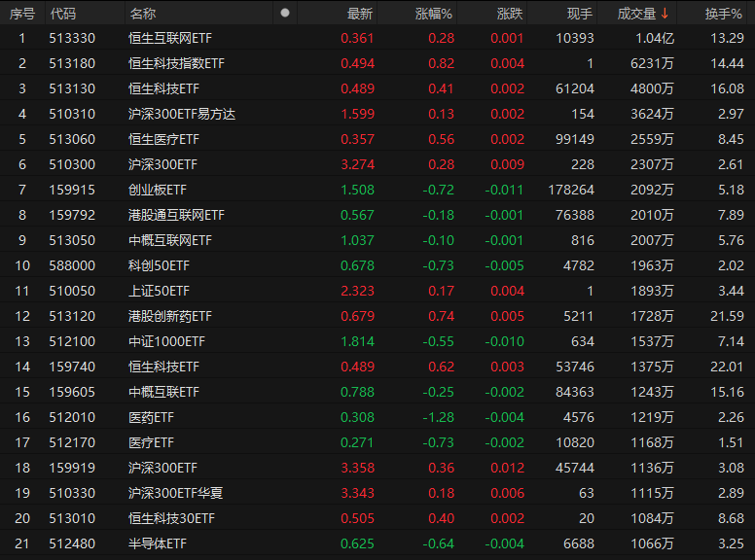755x560 pixels.
Task: Click the orange sort arrow beside 成交量
Action: [x=665, y=14]
